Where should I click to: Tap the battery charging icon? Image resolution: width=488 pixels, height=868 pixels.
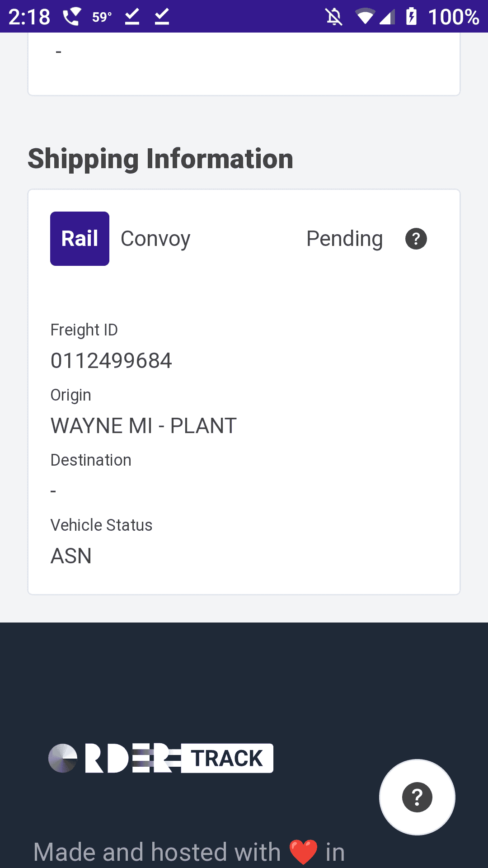pyautogui.click(x=411, y=17)
